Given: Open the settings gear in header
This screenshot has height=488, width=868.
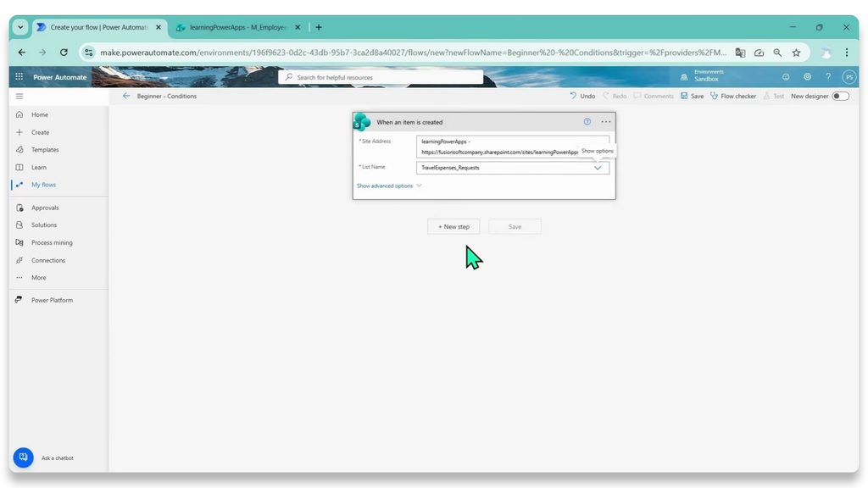Looking at the screenshot, I should coord(807,77).
